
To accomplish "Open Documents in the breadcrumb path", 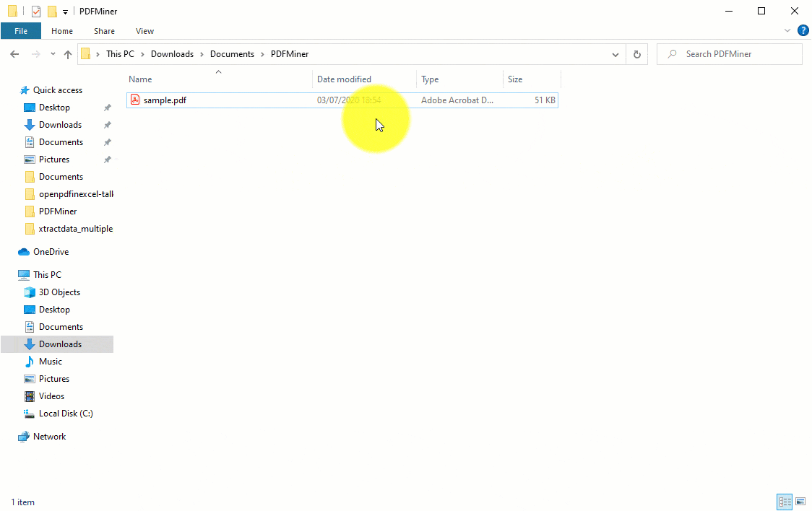I will tap(232, 53).
